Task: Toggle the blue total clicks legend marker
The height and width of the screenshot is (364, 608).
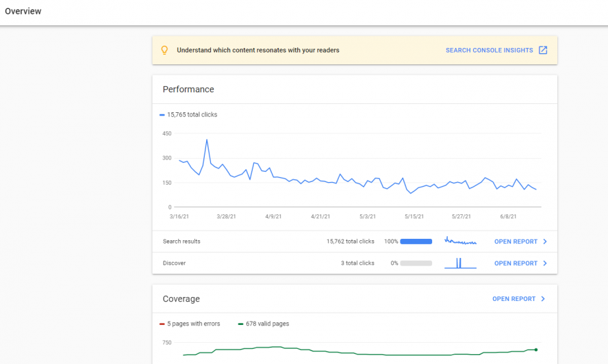Action: (x=162, y=115)
